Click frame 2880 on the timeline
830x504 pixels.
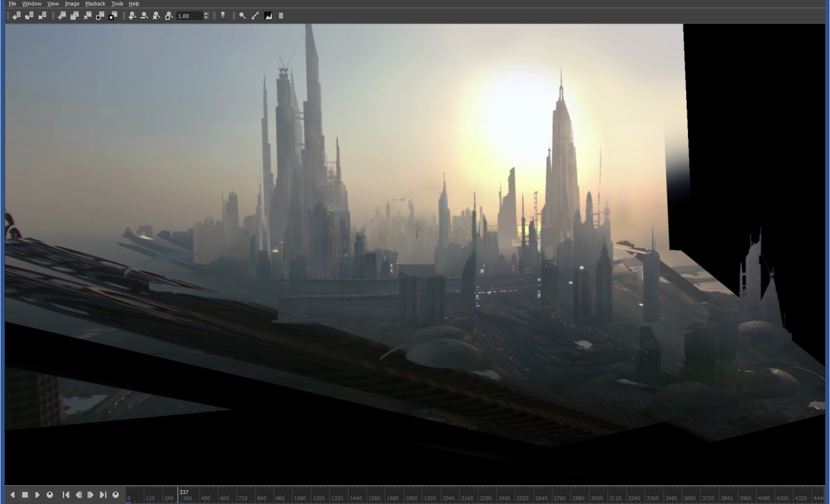(x=578, y=498)
